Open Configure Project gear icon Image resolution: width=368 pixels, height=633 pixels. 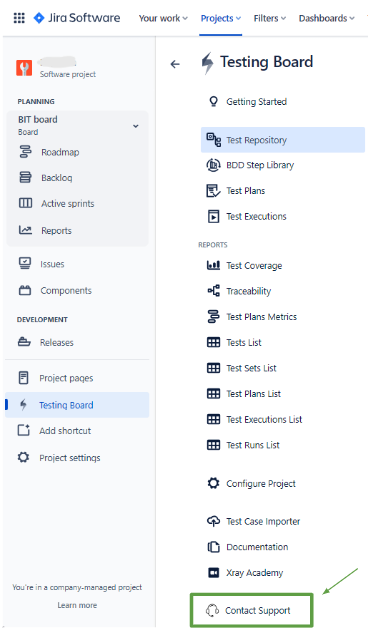(213, 483)
